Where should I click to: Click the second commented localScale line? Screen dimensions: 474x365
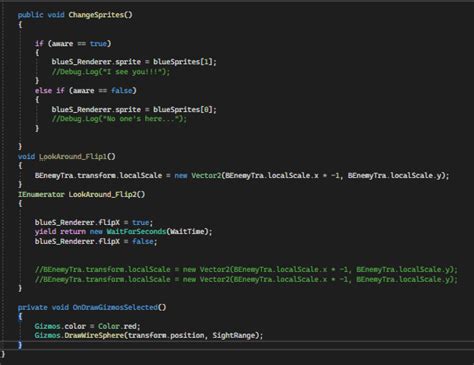pyautogui.click(x=246, y=279)
